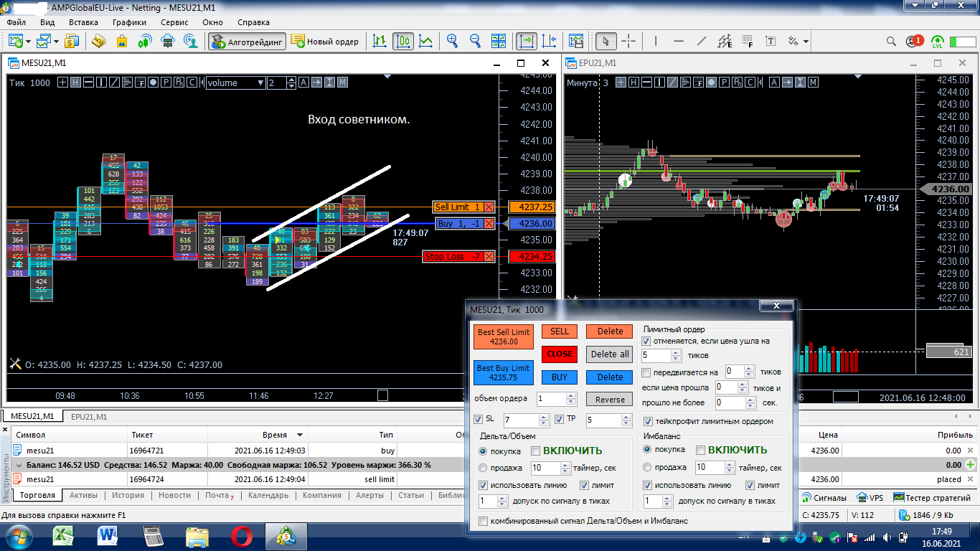Click the Delete all button

point(609,354)
